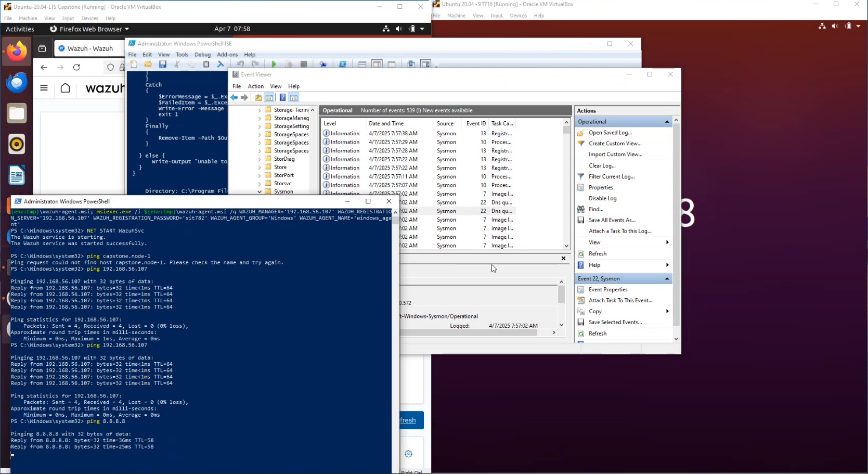Collapse the Operational section in Actions pane

point(667,122)
